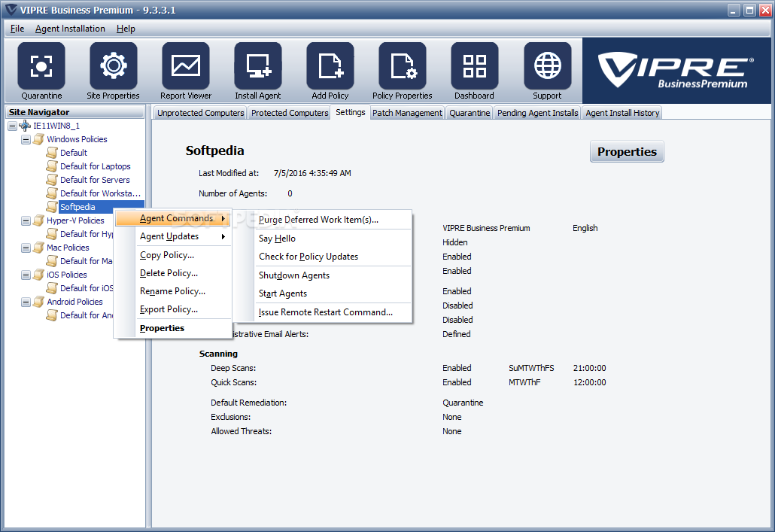Click the 'Quick Scans:' label
The image size is (775, 532).
click(234, 382)
